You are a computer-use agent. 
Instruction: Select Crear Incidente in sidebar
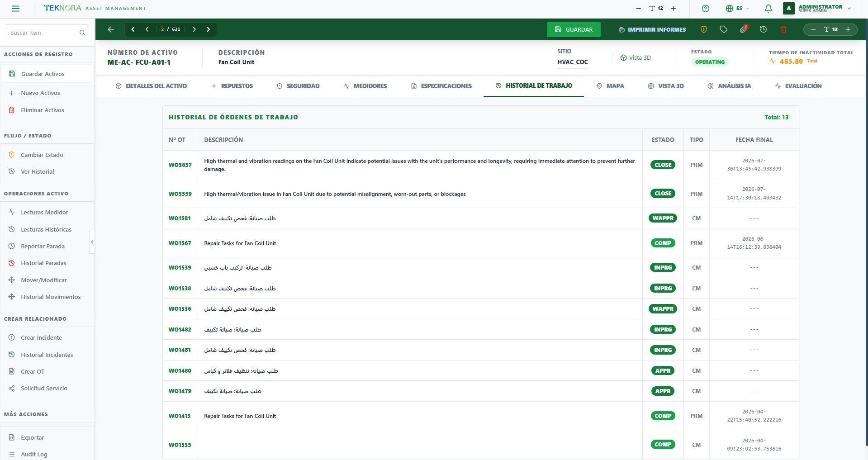click(47, 337)
